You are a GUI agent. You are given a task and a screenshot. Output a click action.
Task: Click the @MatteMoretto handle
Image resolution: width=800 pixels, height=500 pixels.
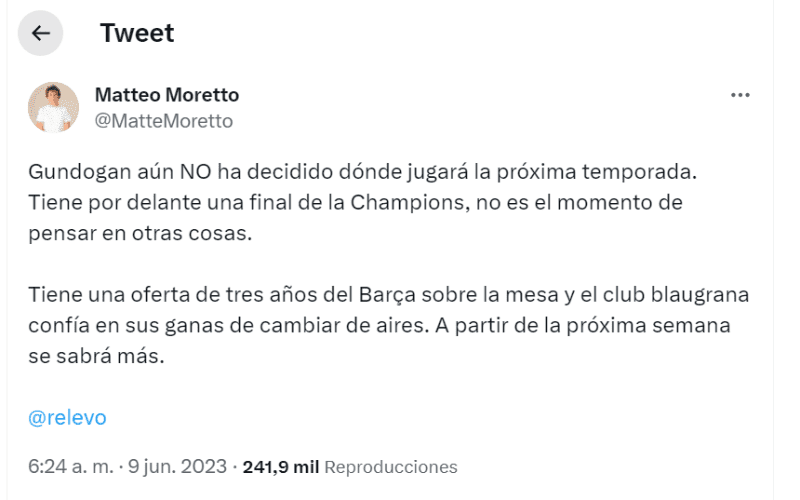(163, 121)
